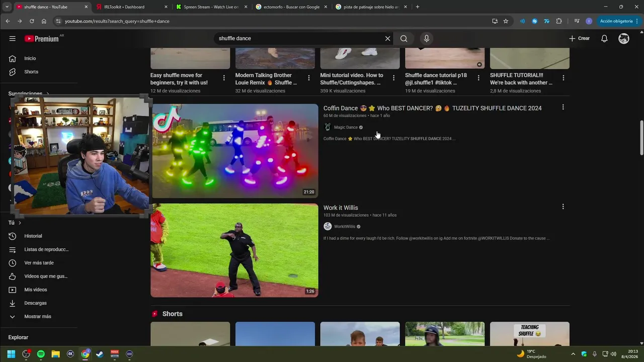644x362 pixels.
Task: Open options for Modern Talking Brother short
Action: click(x=309, y=78)
